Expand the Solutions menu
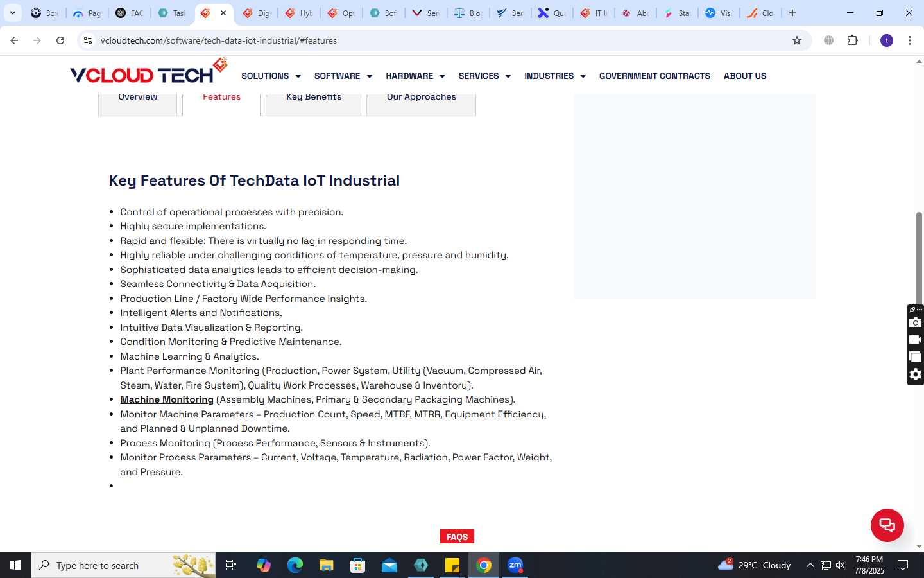Image resolution: width=924 pixels, height=578 pixels. click(x=271, y=76)
